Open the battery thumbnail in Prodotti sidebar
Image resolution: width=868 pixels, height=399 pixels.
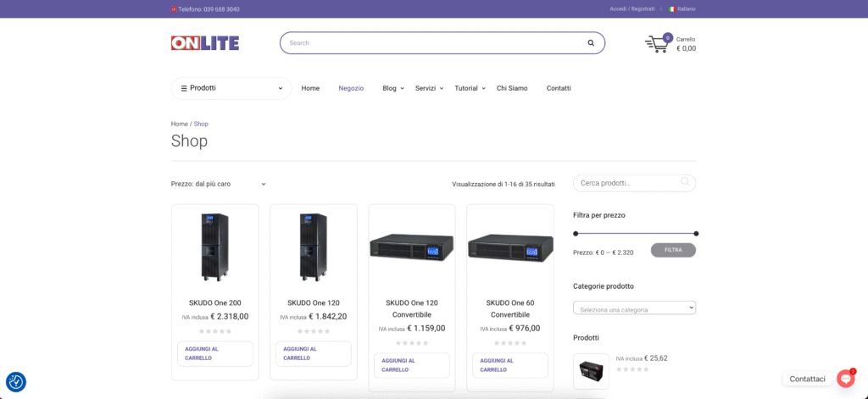pyautogui.click(x=591, y=371)
